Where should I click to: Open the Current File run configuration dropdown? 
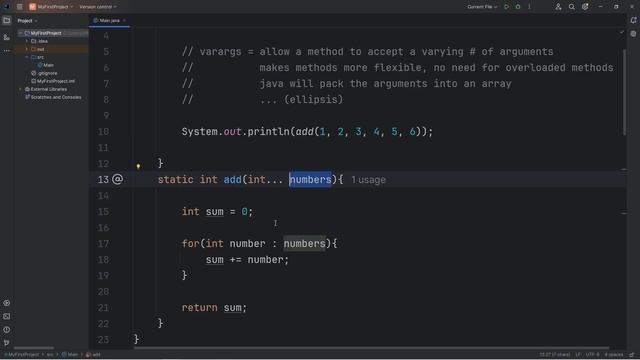pyautogui.click(x=482, y=7)
